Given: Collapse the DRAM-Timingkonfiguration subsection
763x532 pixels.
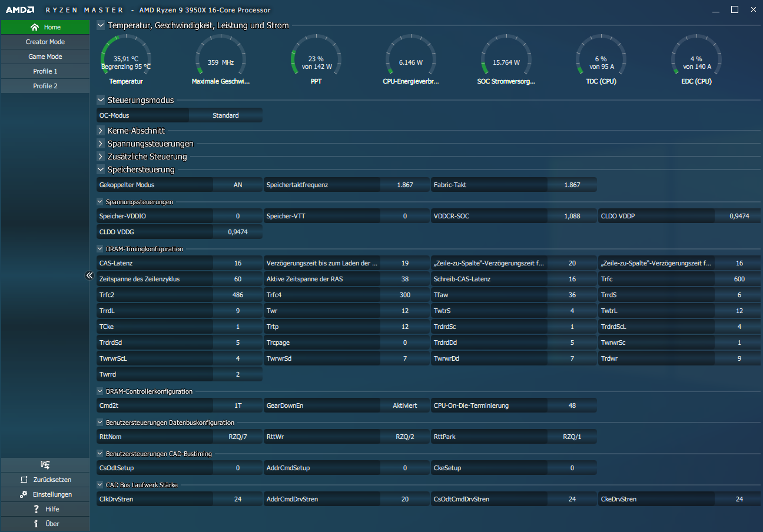Looking at the screenshot, I should coord(100,249).
